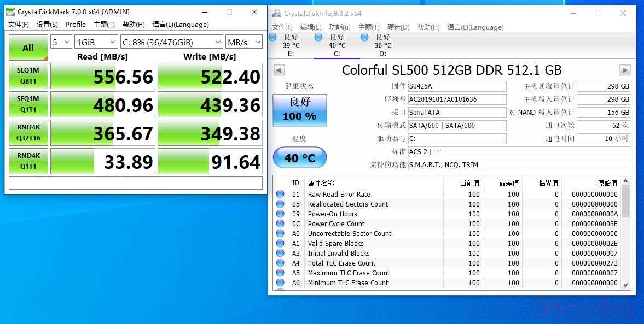Open CrystalDiskInfo 功能(u) menu
The width and height of the screenshot is (644, 324).
tap(340, 27)
